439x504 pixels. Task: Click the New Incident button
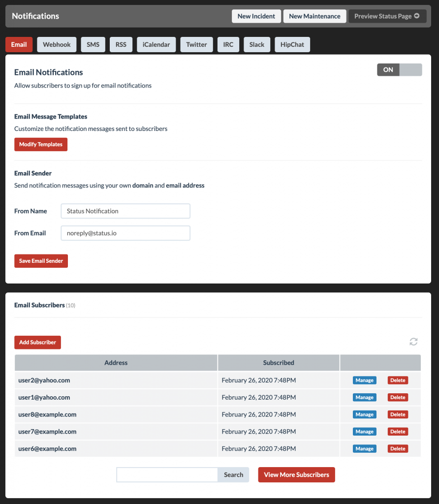point(256,16)
